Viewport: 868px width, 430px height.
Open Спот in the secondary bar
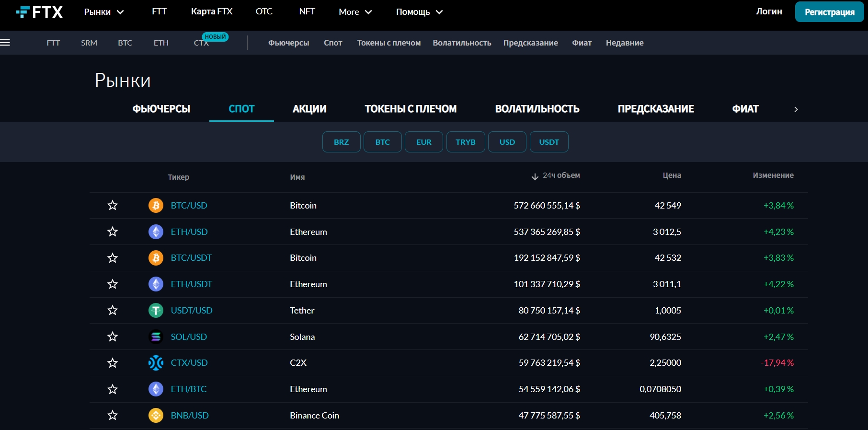click(333, 43)
